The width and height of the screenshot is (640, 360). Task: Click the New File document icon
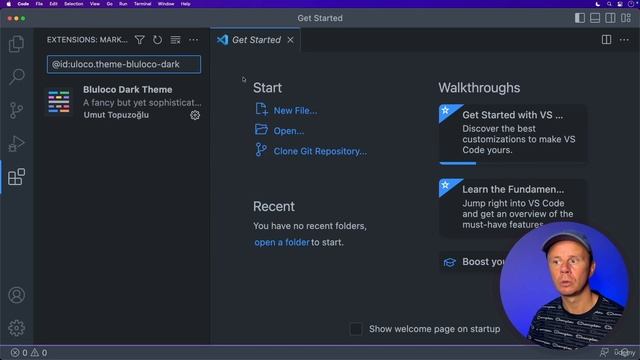(261, 109)
